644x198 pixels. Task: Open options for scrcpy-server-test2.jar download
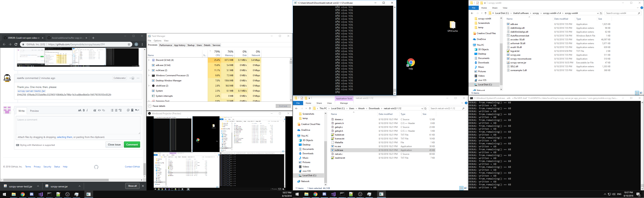pyautogui.click(x=38, y=186)
